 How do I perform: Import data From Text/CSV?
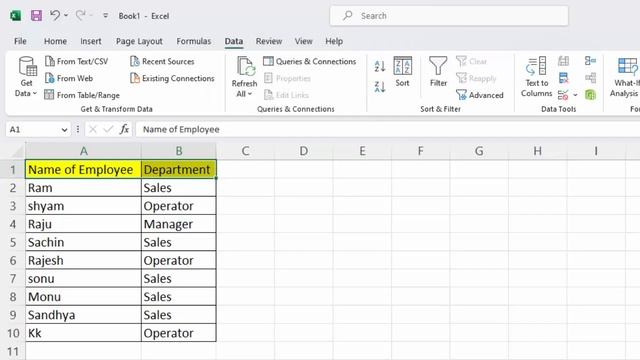click(x=77, y=61)
